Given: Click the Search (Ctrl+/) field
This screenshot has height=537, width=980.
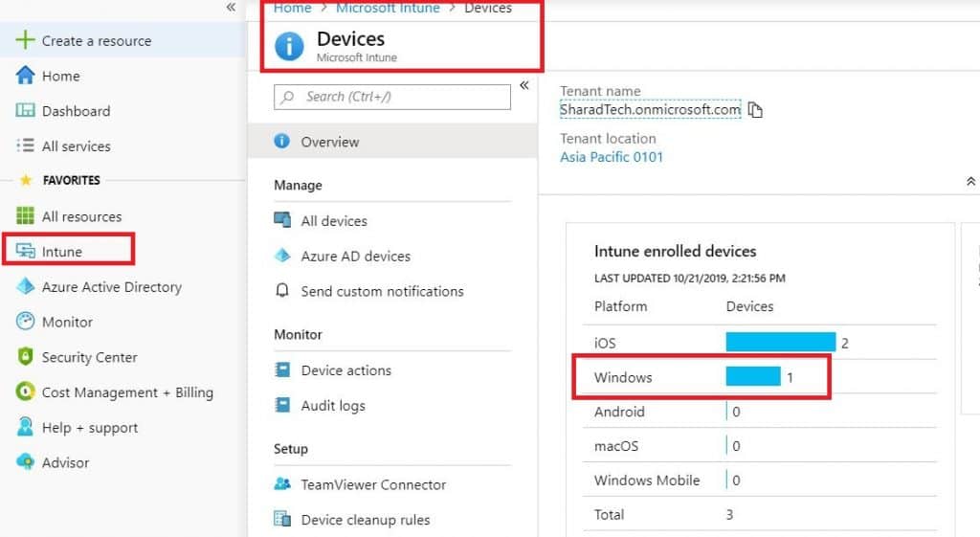Looking at the screenshot, I should click(x=391, y=97).
